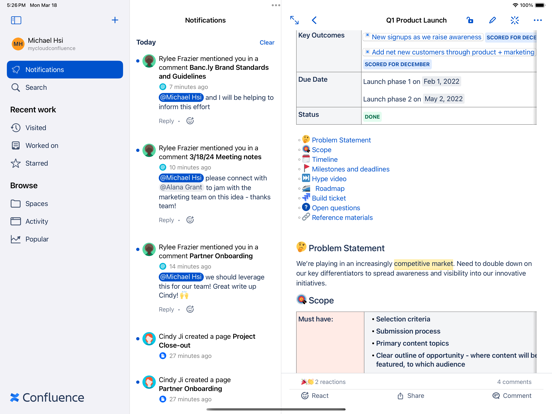Jump to Reference materials link
Screen dimensions: 552x414
342,218
